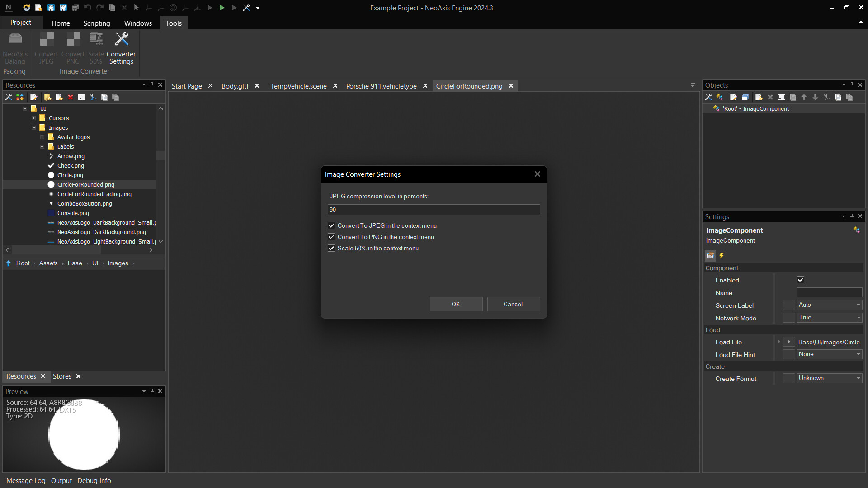This screenshot has height=488, width=868.
Task: Click the blue up arrow in breadcrumb bar
Action: (x=8, y=263)
